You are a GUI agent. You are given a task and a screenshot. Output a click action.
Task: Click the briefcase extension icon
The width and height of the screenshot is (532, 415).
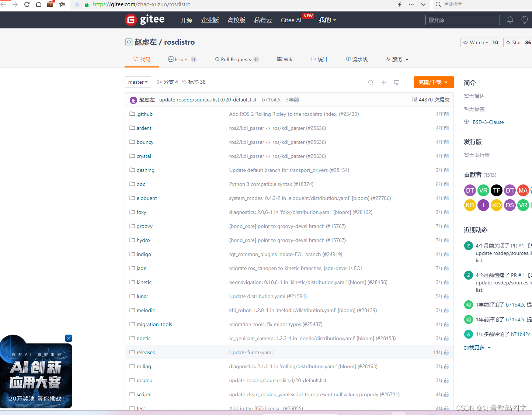click(x=51, y=4)
